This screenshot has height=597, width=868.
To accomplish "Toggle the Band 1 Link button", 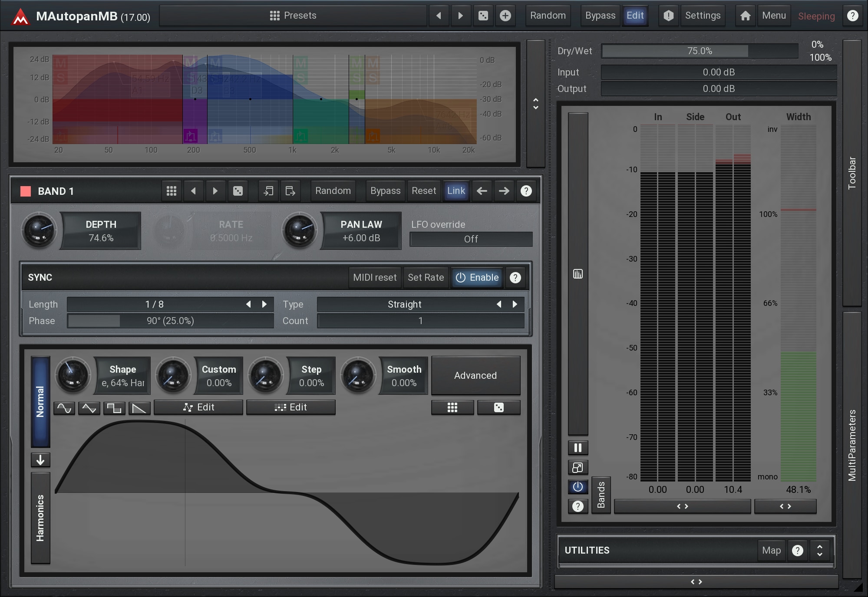I will [x=456, y=191].
